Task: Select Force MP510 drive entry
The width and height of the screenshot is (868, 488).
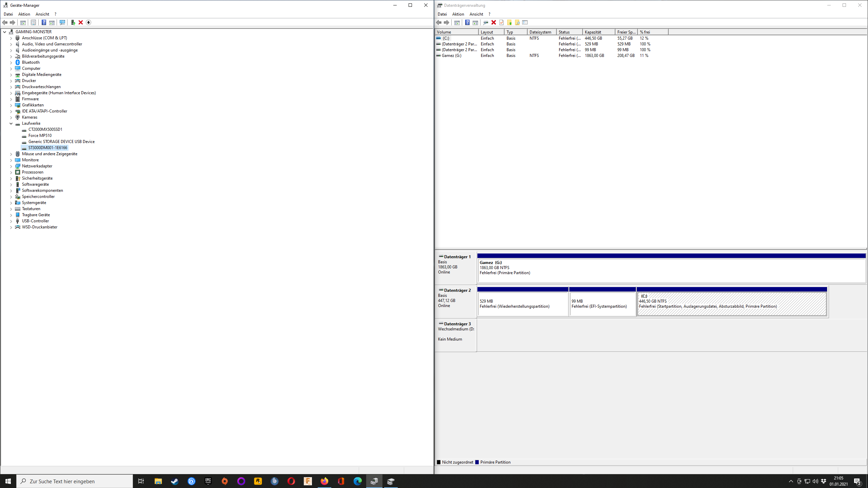Action: [x=40, y=136]
